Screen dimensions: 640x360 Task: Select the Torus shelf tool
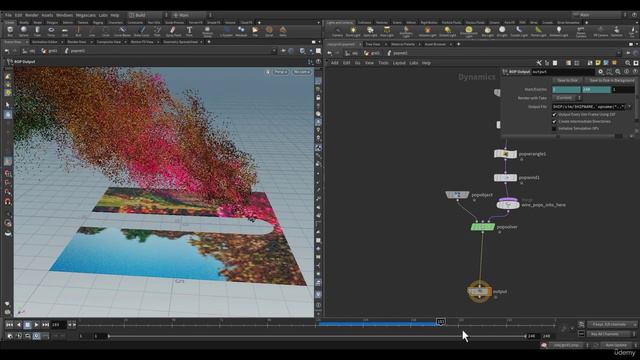pyautogui.click(x=51, y=31)
